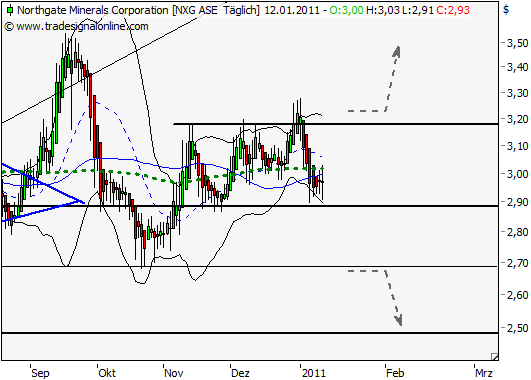
Task: Click the green opening price O:3,00
Action: 346,10
